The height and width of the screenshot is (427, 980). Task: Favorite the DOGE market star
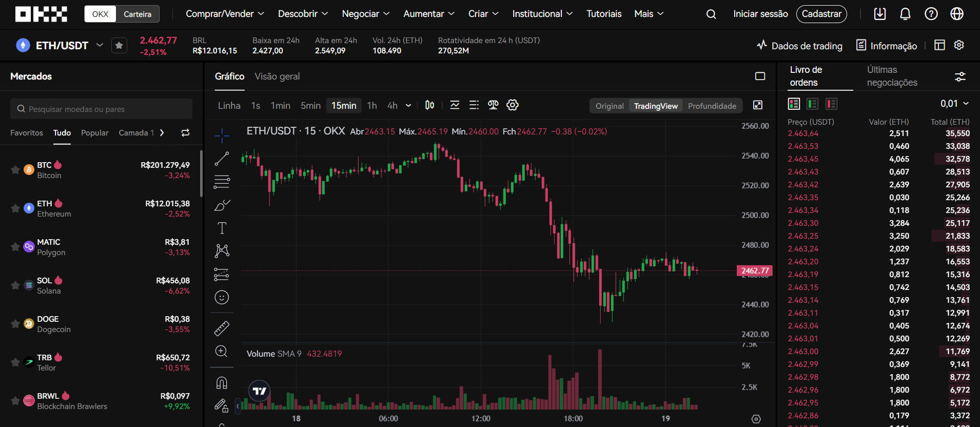15,324
